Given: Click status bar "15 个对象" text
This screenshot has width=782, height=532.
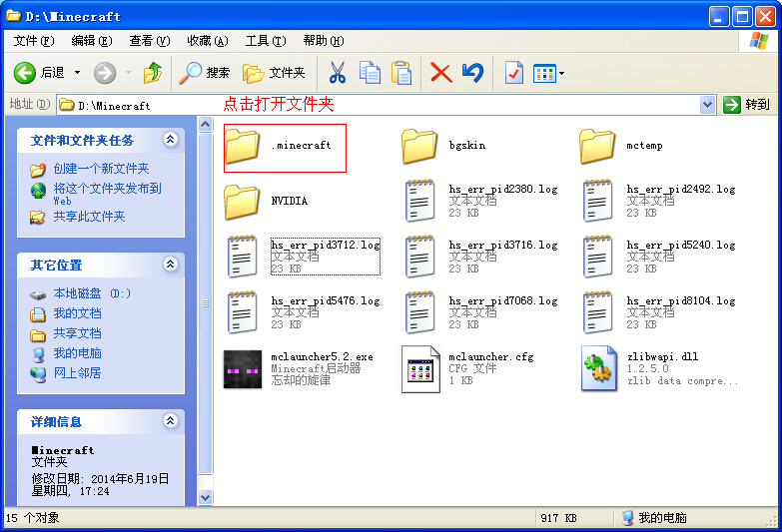Looking at the screenshot, I should point(32,518).
